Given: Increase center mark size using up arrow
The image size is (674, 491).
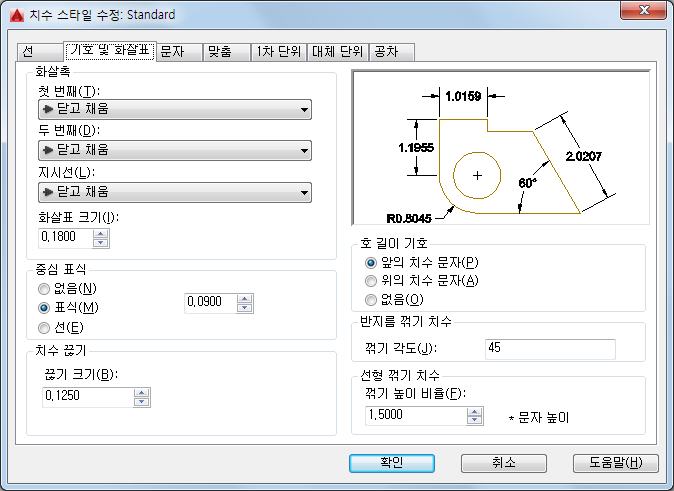Looking at the screenshot, I should tap(245, 299).
